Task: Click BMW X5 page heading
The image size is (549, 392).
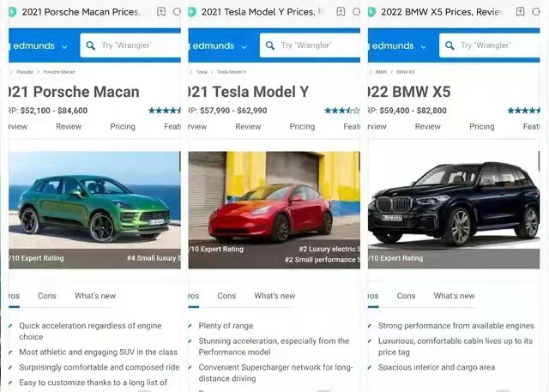Action: point(409,92)
